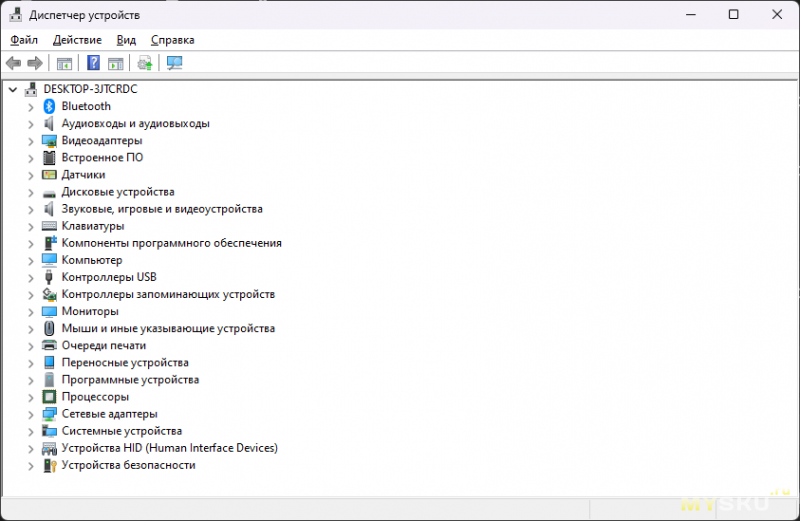
Task: Expand the Компьютер category
Action: click(x=31, y=261)
